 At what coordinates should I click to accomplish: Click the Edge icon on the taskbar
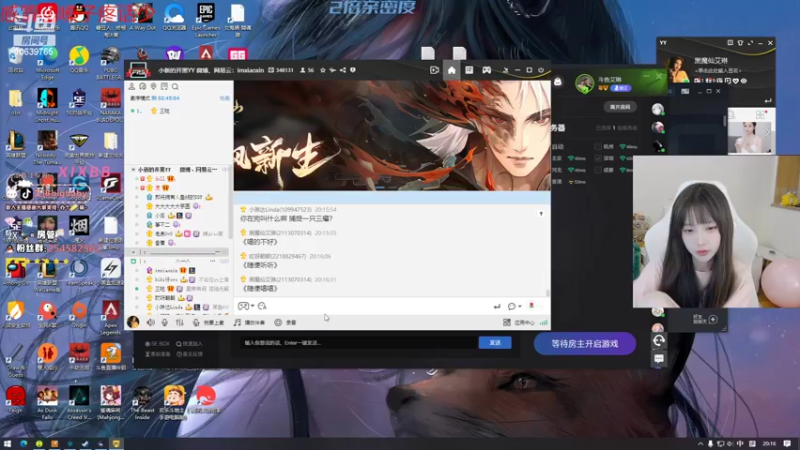tap(23, 444)
